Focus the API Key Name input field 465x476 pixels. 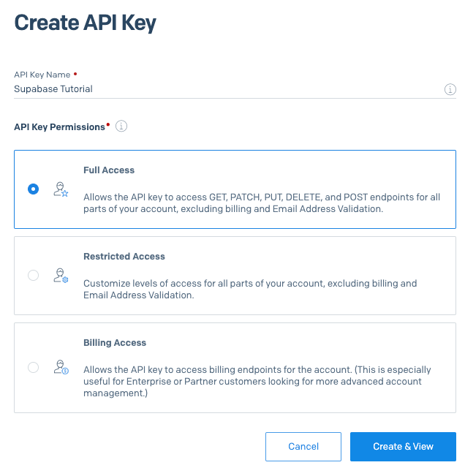pos(219,89)
